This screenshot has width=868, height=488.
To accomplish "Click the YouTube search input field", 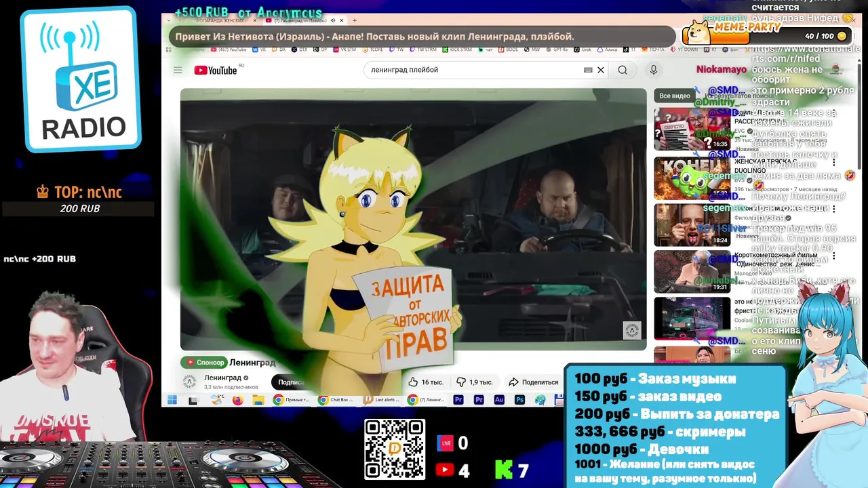I will [x=475, y=70].
